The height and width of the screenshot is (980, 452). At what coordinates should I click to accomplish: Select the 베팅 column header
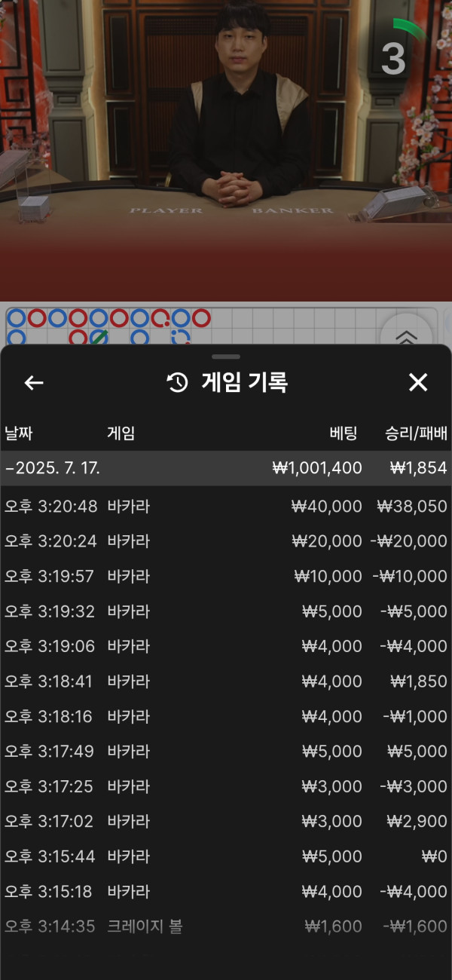click(x=343, y=433)
